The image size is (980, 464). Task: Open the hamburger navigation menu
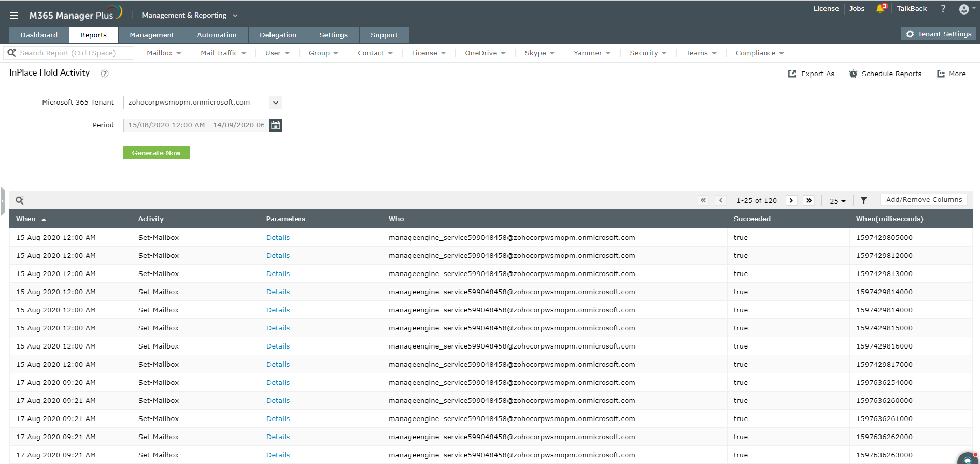click(13, 16)
